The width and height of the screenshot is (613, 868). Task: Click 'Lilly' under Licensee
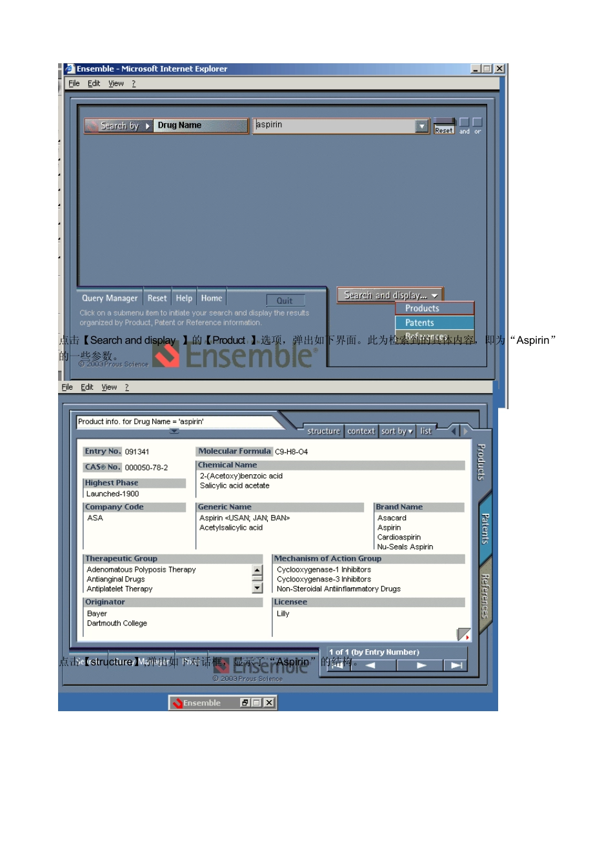click(283, 614)
